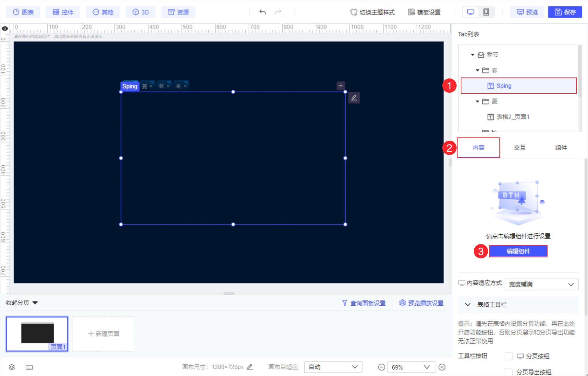Switch to the 交互 tab
The image size is (588, 376).
(x=520, y=148)
